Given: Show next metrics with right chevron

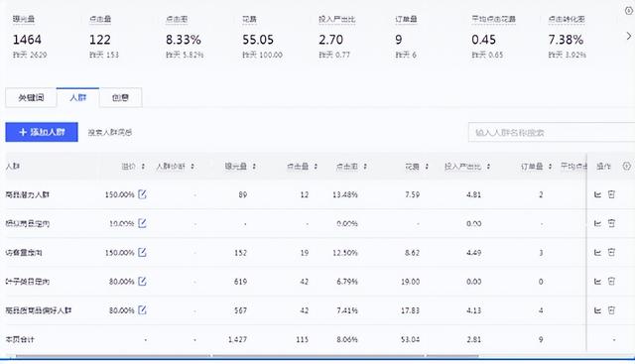Looking at the screenshot, I should pos(628,36).
